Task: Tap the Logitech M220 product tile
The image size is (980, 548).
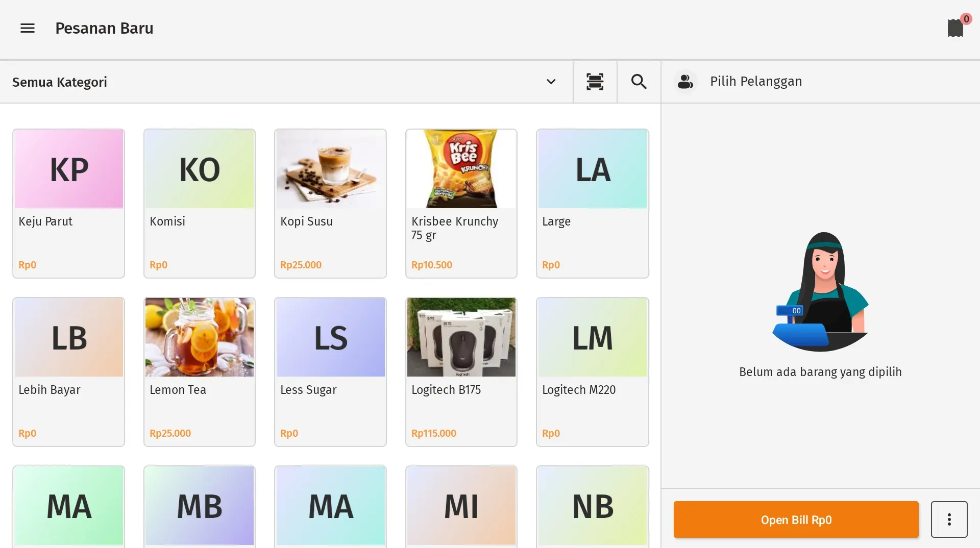Action: 592,371
